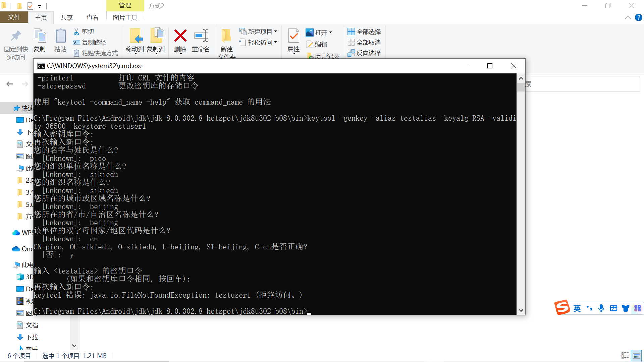
Task: Click the Sogou skin shirt icon
Action: tap(626, 308)
